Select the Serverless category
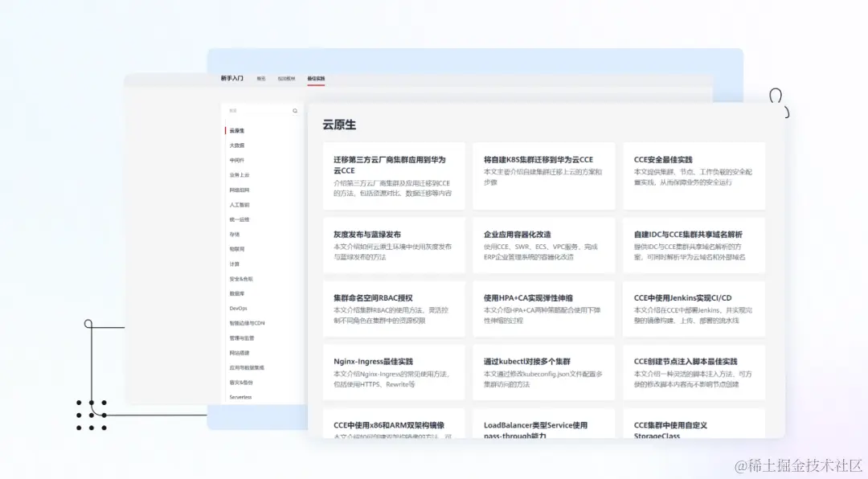Viewport: 868px width, 479px height. 240,397
